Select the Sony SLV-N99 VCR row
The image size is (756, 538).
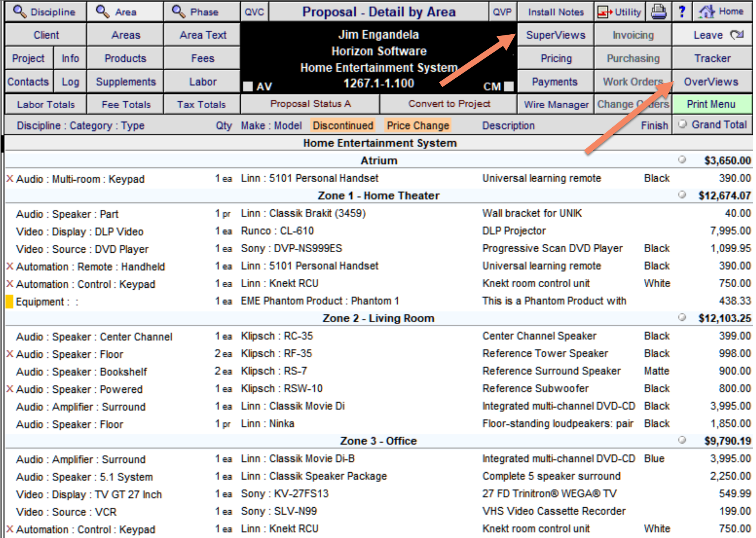click(x=379, y=511)
